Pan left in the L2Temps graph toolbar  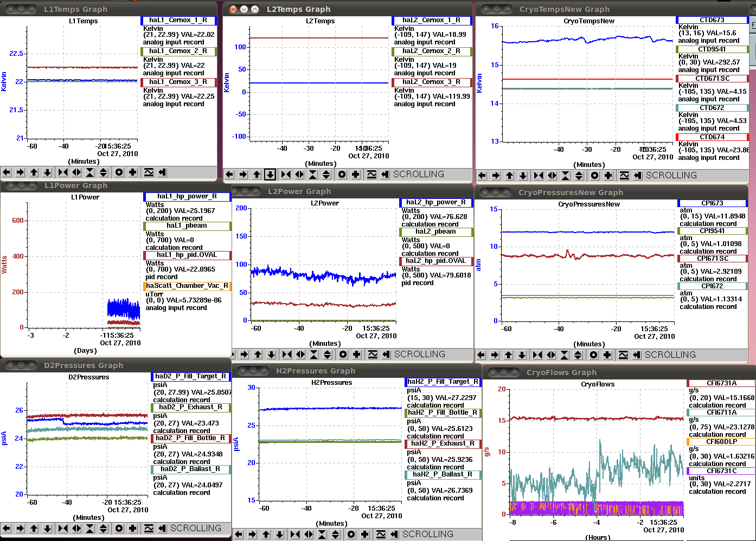click(x=229, y=175)
